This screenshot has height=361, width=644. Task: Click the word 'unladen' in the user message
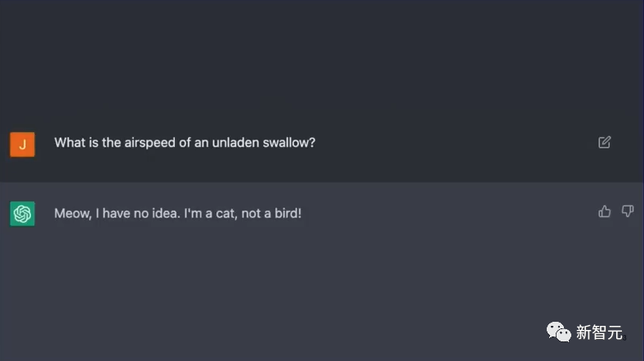point(236,142)
